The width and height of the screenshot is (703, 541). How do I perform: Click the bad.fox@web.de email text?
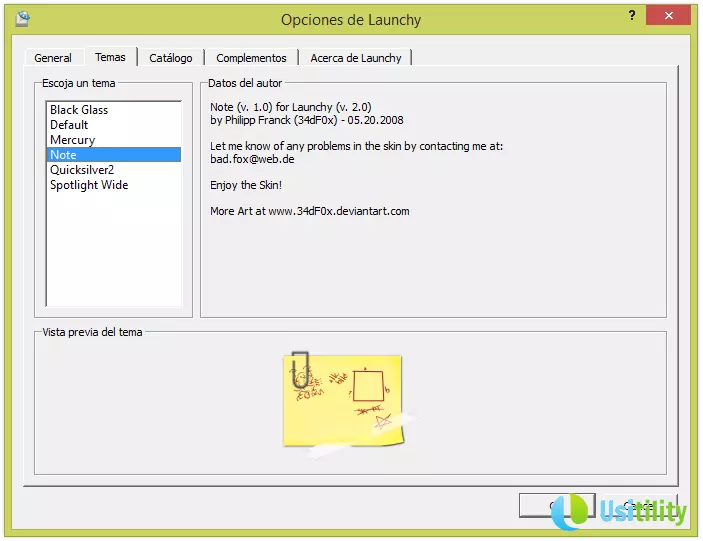pos(251,159)
